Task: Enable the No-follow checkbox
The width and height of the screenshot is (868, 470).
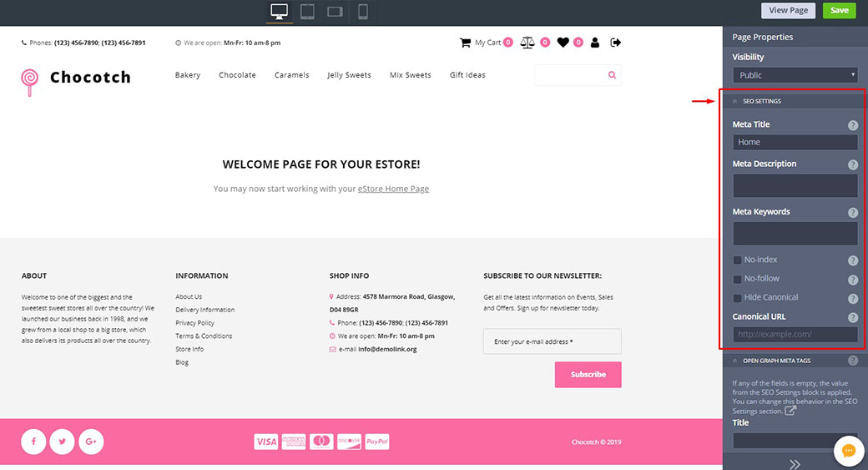Action: click(x=737, y=279)
